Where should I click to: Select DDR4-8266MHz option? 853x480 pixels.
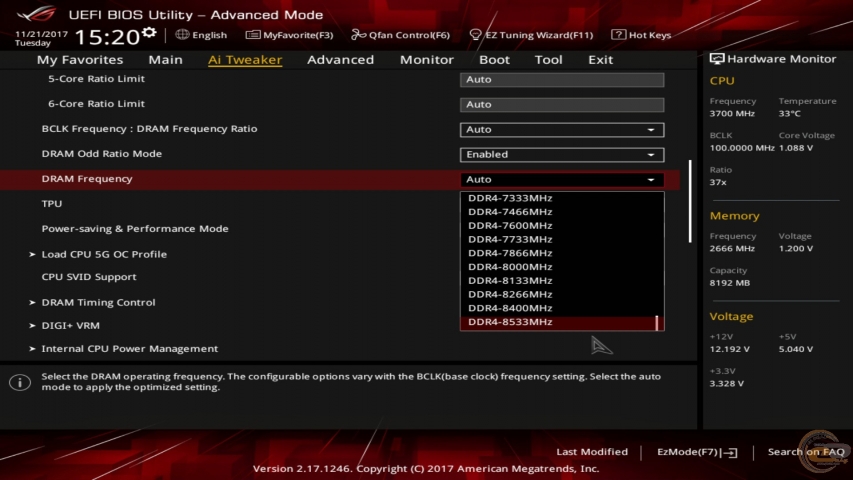tap(561, 294)
